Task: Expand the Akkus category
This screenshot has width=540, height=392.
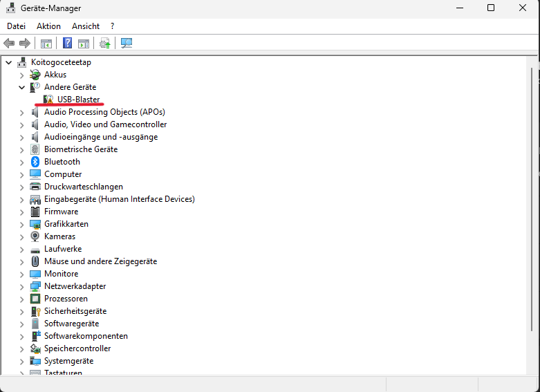Action: (22, 75)
